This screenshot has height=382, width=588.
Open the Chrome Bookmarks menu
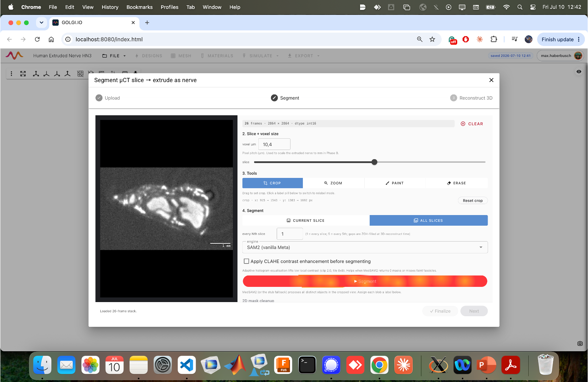click(140, 7)
